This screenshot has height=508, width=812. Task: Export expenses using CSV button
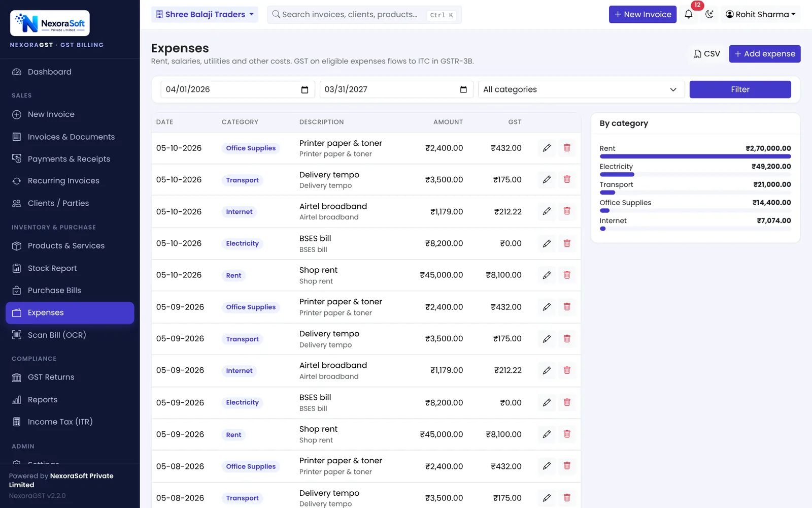tap(707, 54)
